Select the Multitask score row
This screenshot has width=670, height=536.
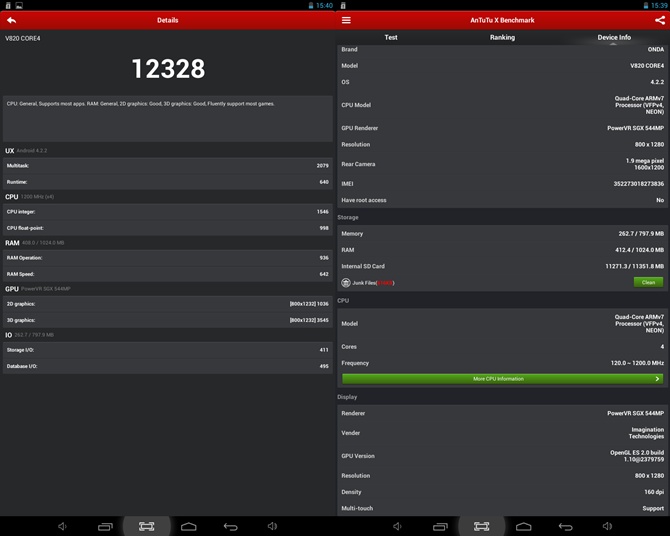[168, 165]
